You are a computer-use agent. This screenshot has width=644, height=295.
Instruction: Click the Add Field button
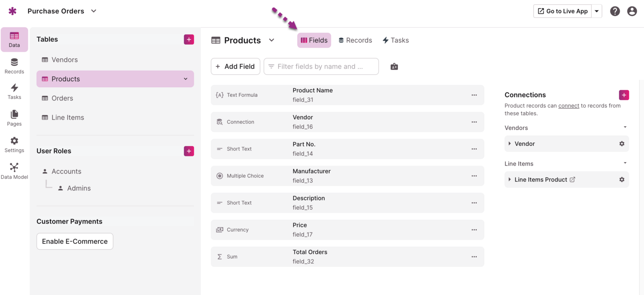[235, 67]
